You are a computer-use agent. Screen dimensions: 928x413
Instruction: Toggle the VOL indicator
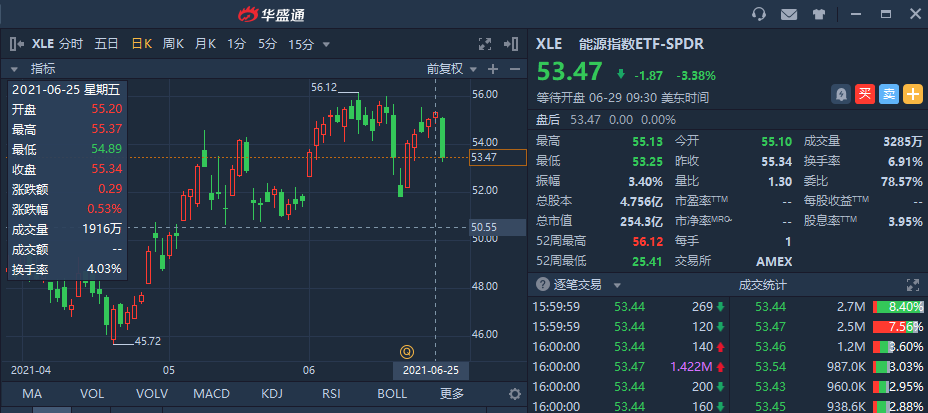pos(92,394)
